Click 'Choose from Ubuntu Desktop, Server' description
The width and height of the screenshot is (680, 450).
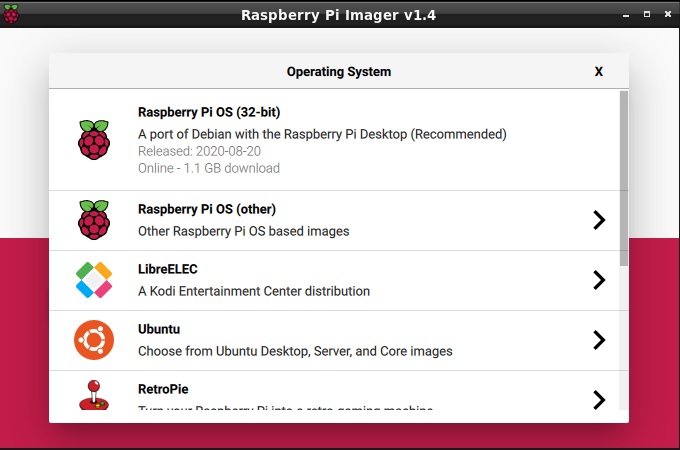tap(295, 351)
